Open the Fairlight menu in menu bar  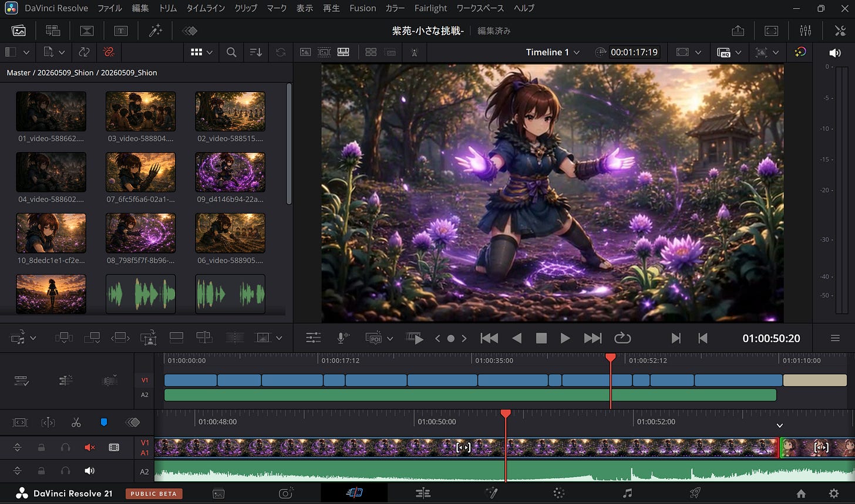pyautogui.click(x=430, y=8)
